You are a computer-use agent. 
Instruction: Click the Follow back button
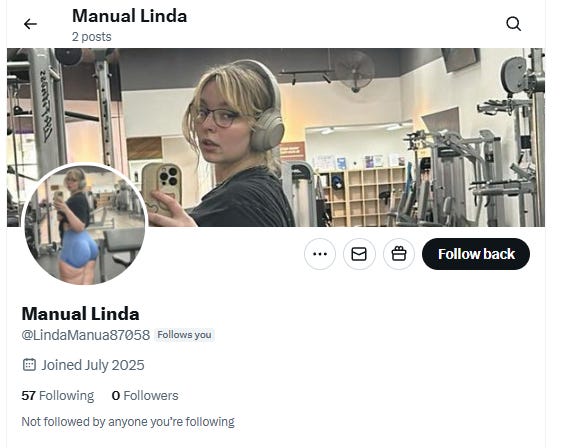(x=476, y=254)
